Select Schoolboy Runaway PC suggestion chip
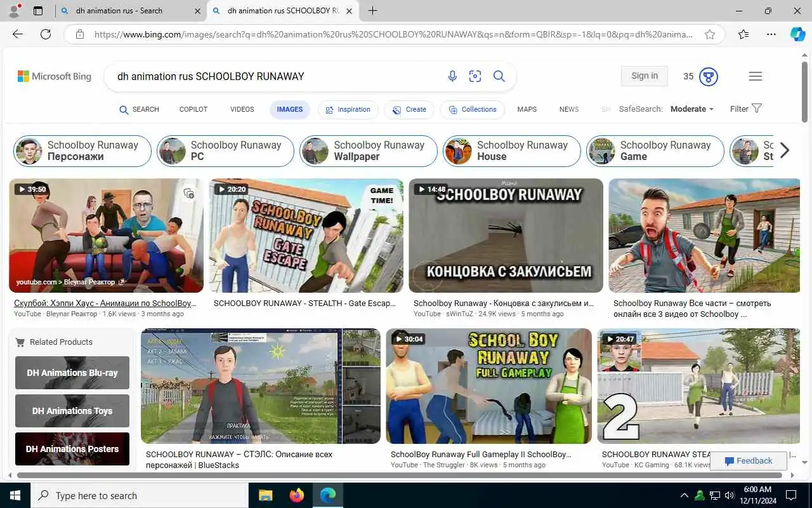Image resolution: width=812 pixels, height=508 pixels. tap(225, 151)
